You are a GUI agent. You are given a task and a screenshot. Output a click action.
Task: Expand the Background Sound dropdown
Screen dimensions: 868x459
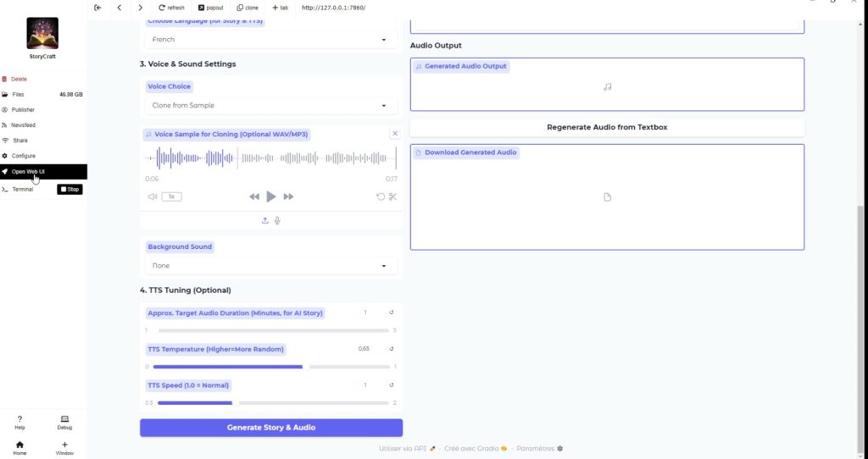pyautogui.click(x=270, y=266)
